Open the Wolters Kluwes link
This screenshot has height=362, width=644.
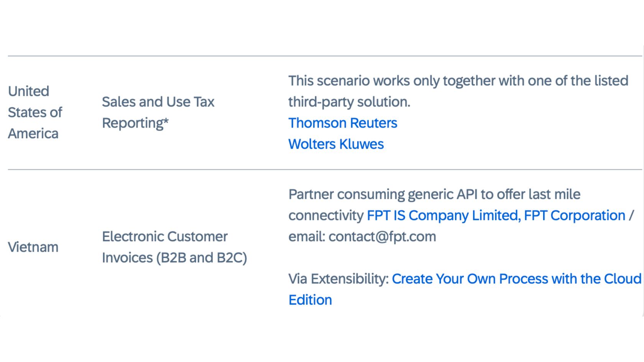pos(336,144)
